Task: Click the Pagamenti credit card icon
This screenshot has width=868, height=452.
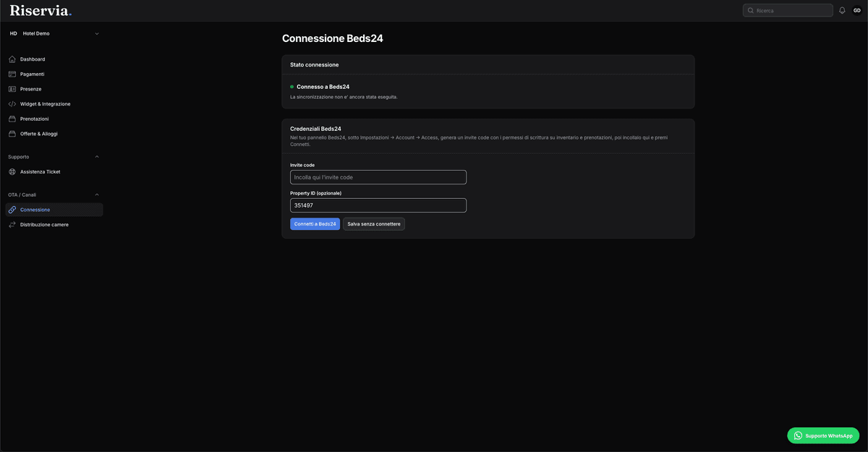Action: point(12,74)
